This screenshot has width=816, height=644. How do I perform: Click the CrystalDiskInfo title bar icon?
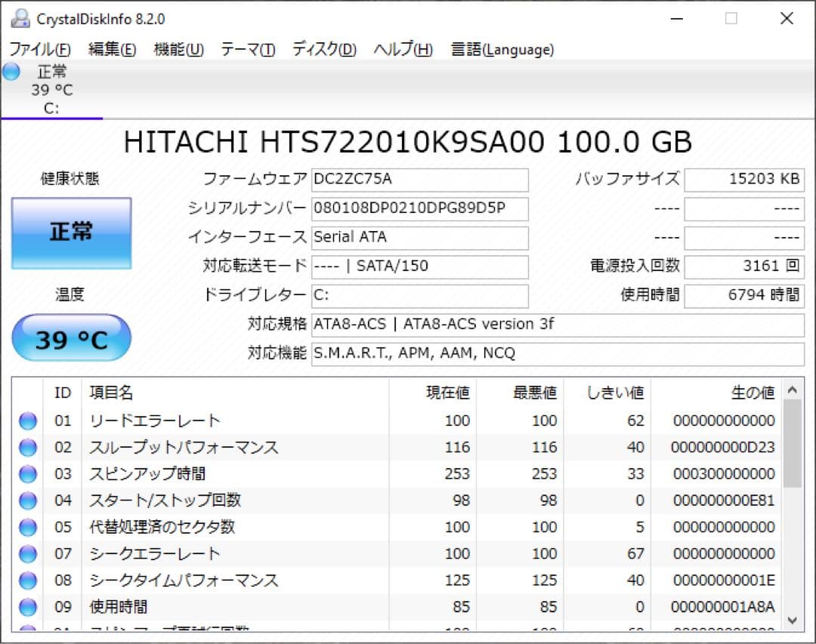(x=21, y=18)
